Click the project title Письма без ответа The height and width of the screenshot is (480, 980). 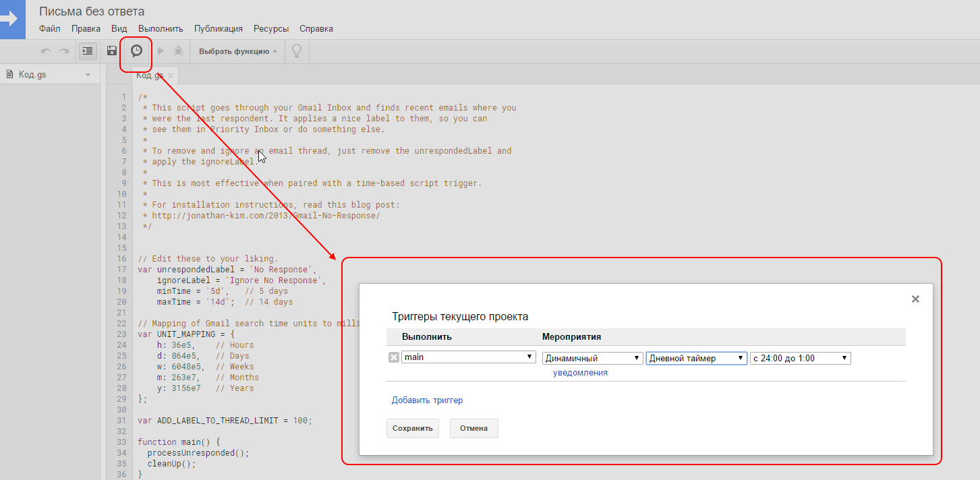coord(92,11)
